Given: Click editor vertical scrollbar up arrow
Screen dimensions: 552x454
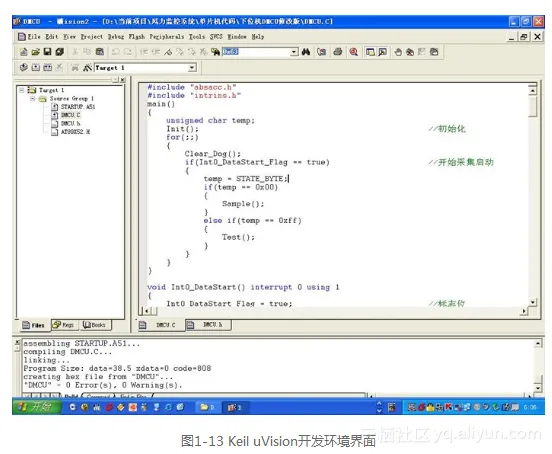Looking at the screenshot, I should pos(533,91).
